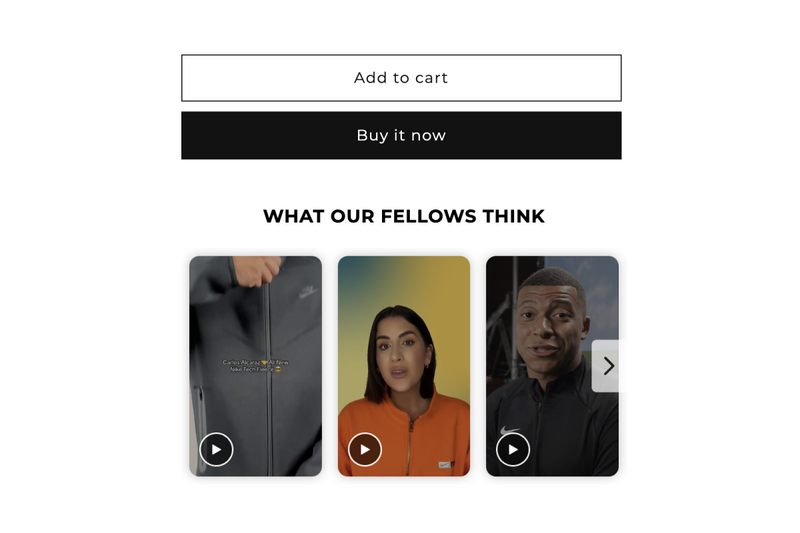
Task: Click the woman's face in the middle video
Action: point(401,356)
